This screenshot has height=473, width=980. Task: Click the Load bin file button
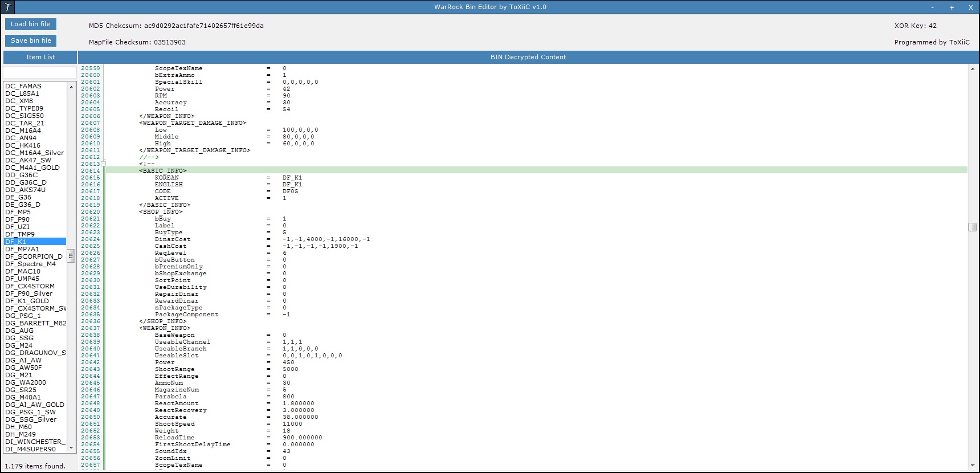click(x=31, y=24)
